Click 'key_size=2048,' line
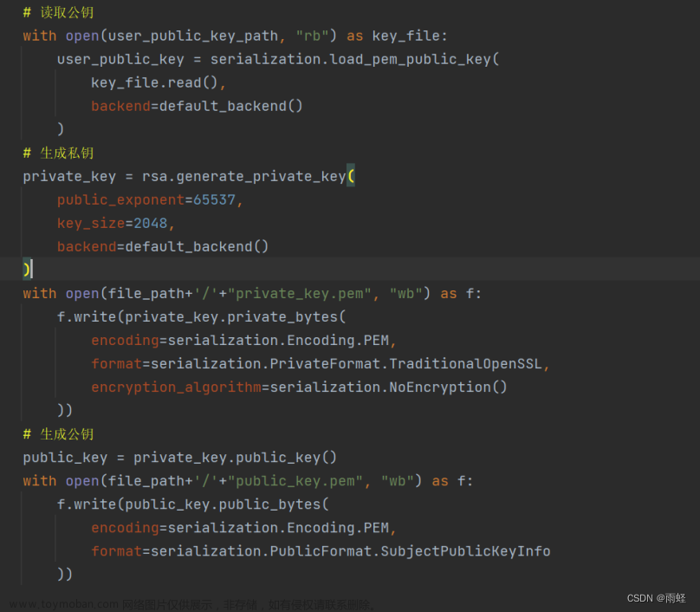Viewport: 700px width, 612px height. [x=115, y=223]
